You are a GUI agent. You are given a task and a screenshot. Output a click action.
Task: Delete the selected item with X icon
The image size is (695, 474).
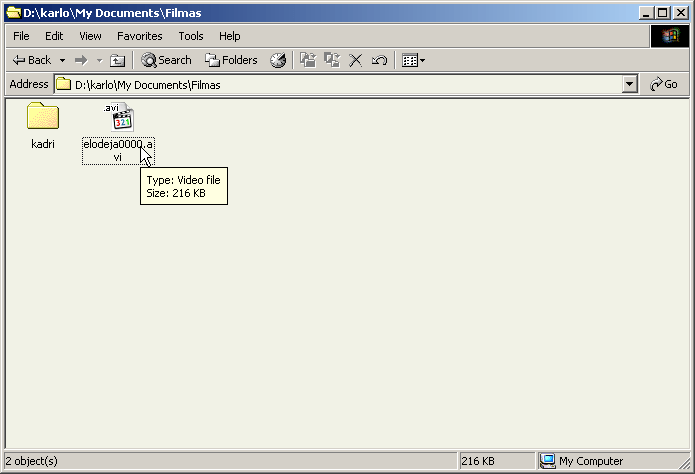coord(355,60)
